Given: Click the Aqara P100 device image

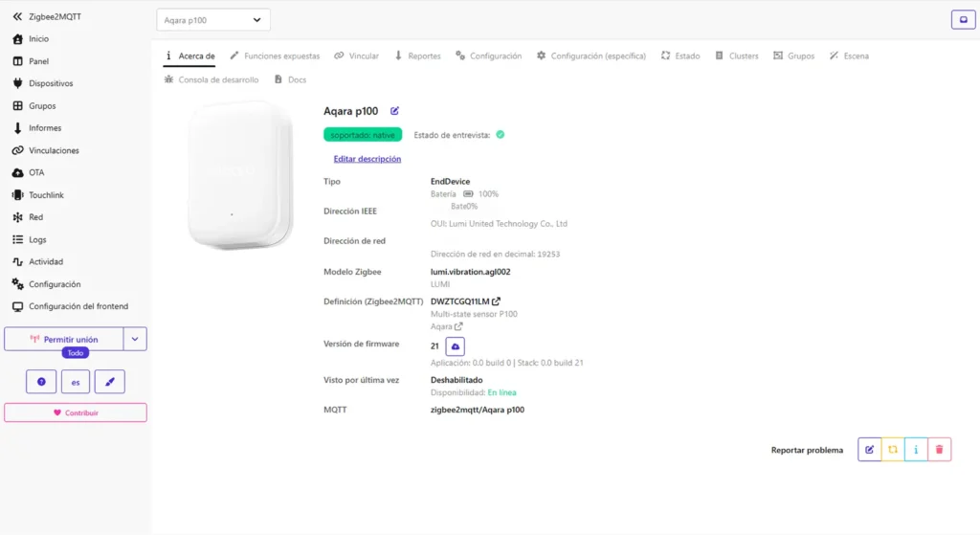Looking at the screenshot, I should [240, 176].
